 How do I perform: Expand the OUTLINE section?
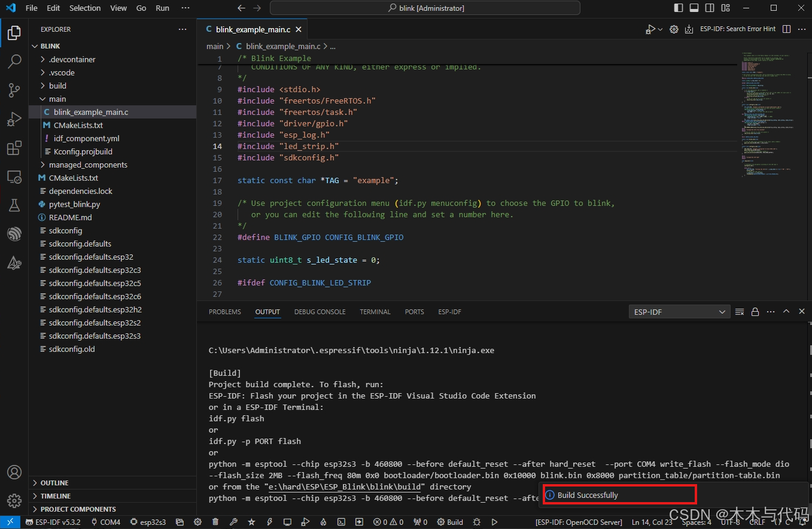point(112,483)
